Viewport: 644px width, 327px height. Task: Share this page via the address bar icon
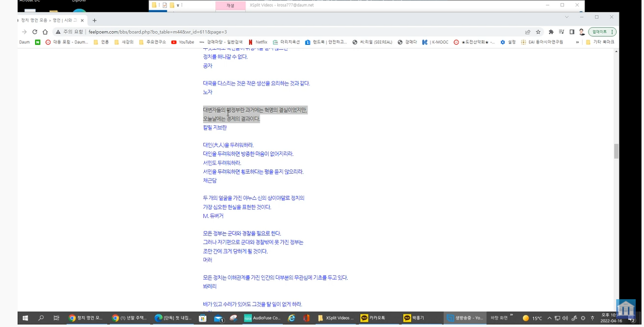coord(528,32)
